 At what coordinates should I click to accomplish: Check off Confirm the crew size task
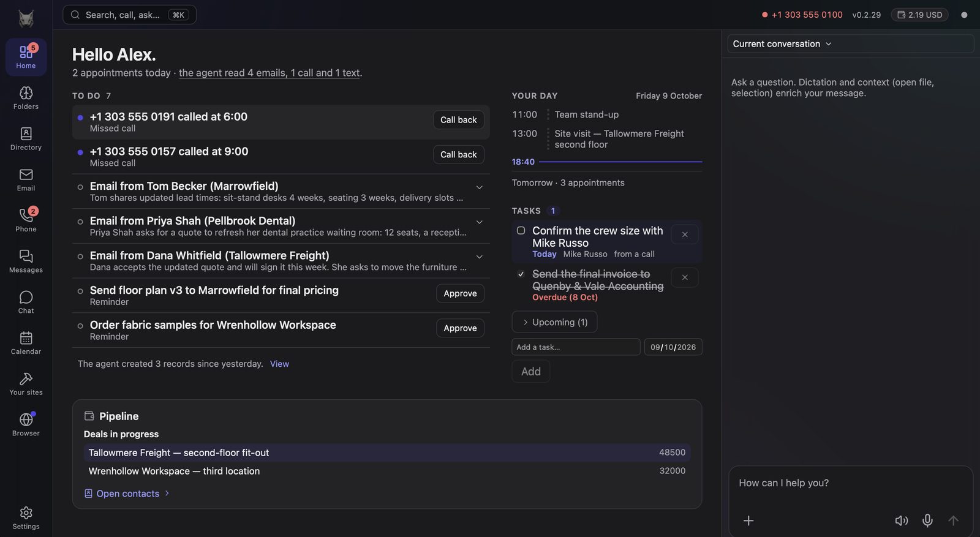pos(521,231)
